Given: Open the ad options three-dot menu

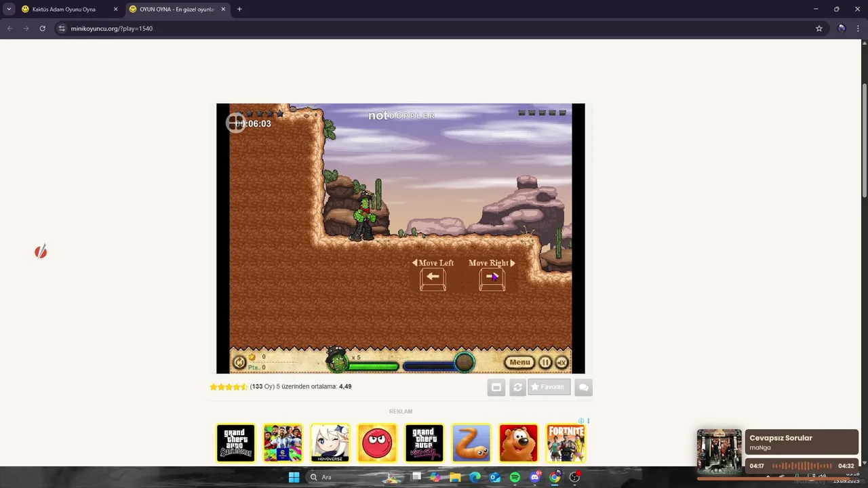Looking at the screenshot, I should pos(588,421).
